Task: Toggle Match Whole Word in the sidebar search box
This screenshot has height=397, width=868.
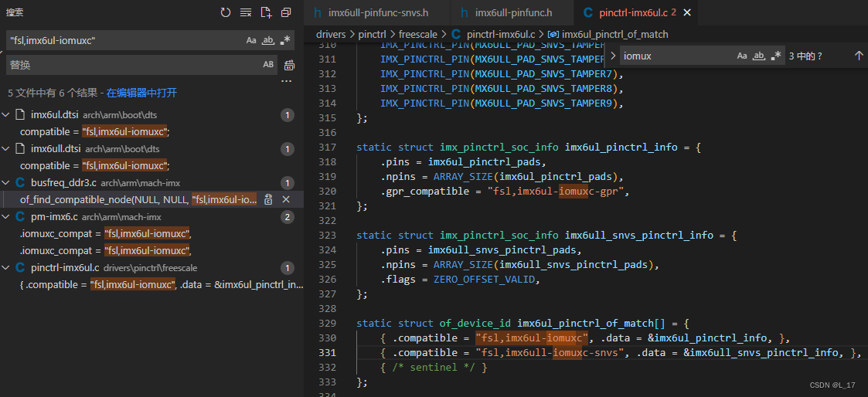Action: pos(268,40)
